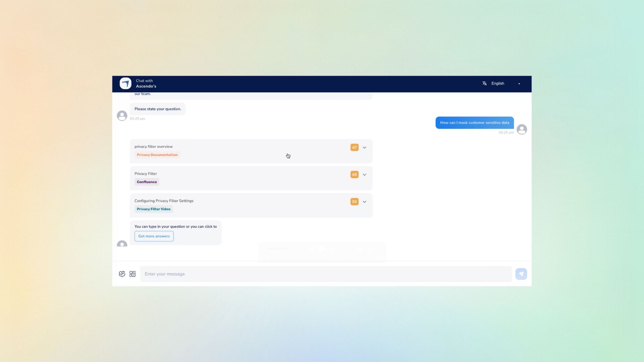Expand 'Configuring Privacy Filter Settings' result
Viewport: 644px width, 362px height.
pyautogui.click(x=365, y=202)
